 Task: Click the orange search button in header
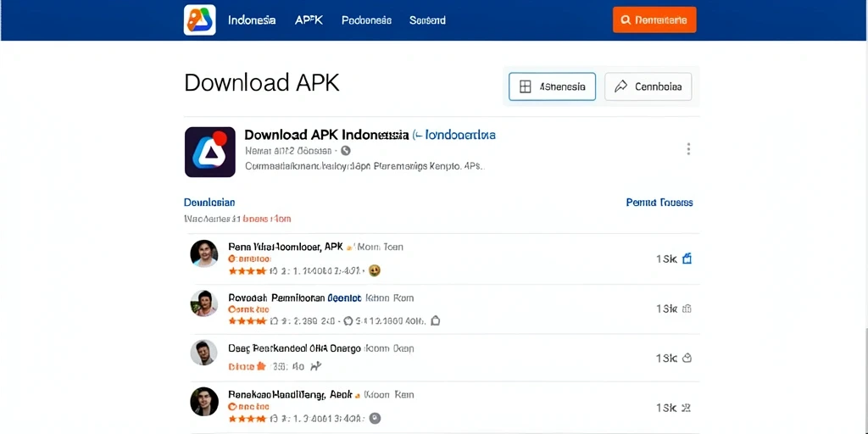654,20
